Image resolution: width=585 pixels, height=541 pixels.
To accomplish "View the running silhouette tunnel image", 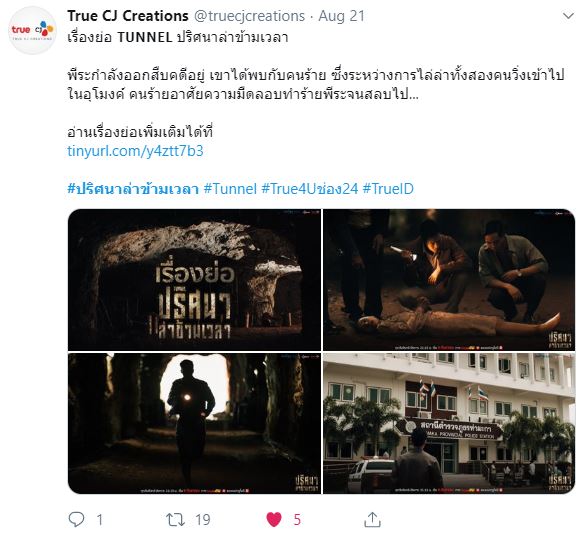I will pos(194,423).
